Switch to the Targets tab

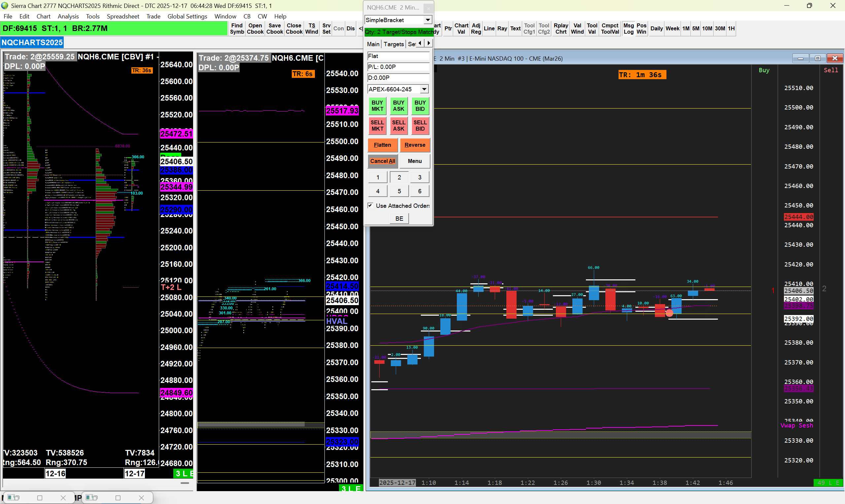pyautogui.click(x=393, y=44)
